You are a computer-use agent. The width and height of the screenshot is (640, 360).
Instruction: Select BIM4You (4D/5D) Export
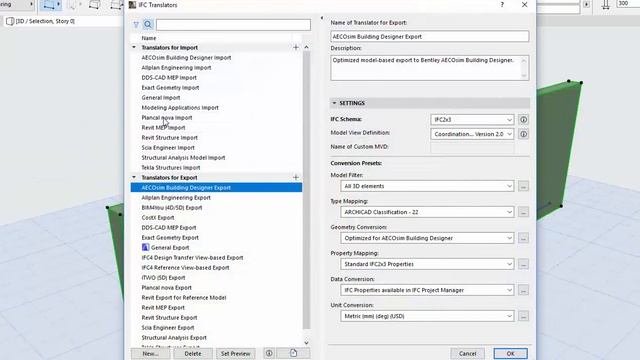coord(172,208)
